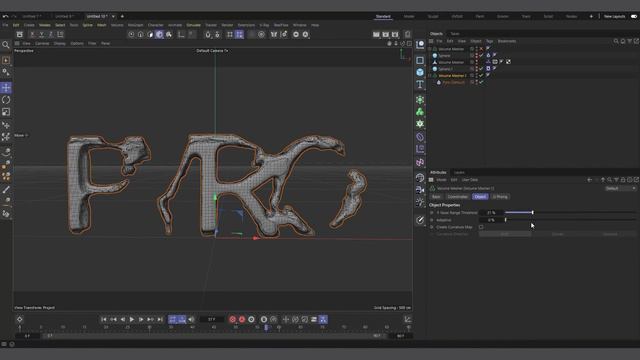This screenshot has height=360, width=640.
Task: Click the paint brush tool in left toolbar
Action: 6,190
